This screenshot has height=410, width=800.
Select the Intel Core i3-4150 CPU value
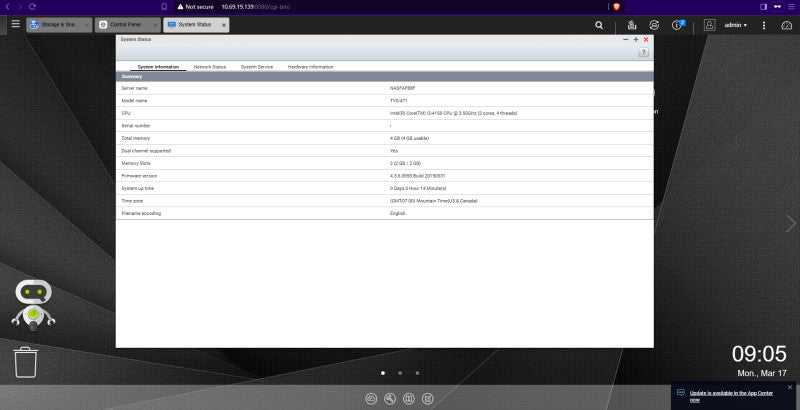tap(454, 113)
